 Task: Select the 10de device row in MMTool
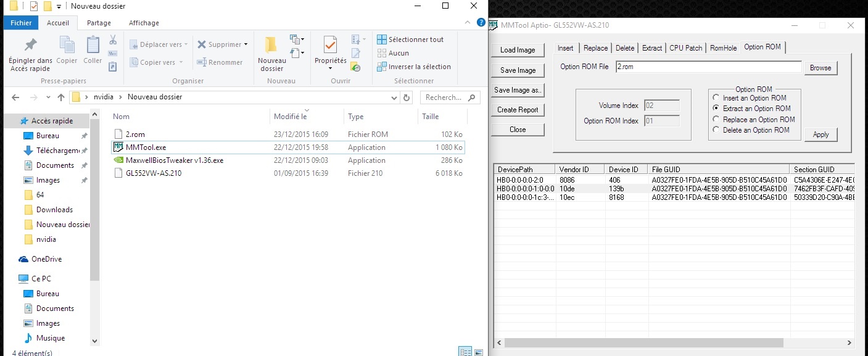(x=674, y=188)
